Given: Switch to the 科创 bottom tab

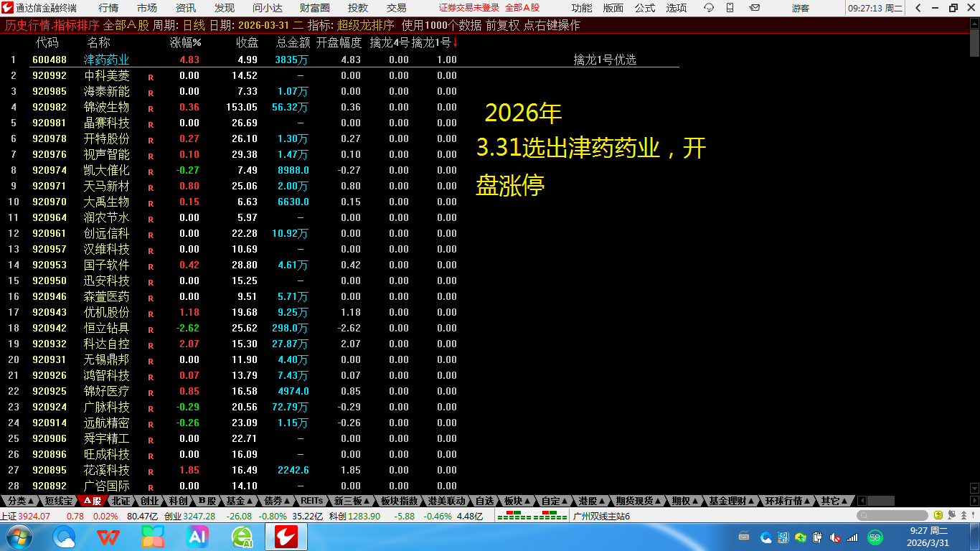Looking at the screenshot, I should [179, 501].
